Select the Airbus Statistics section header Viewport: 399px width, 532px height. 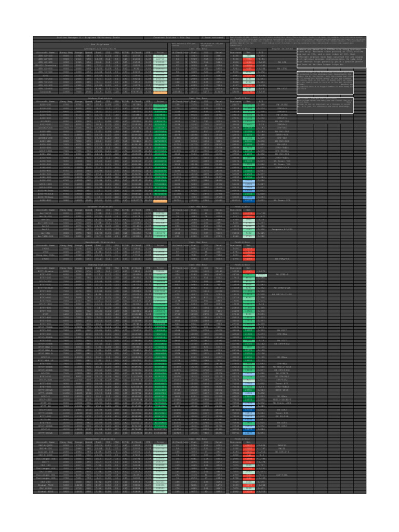(100, 98)
